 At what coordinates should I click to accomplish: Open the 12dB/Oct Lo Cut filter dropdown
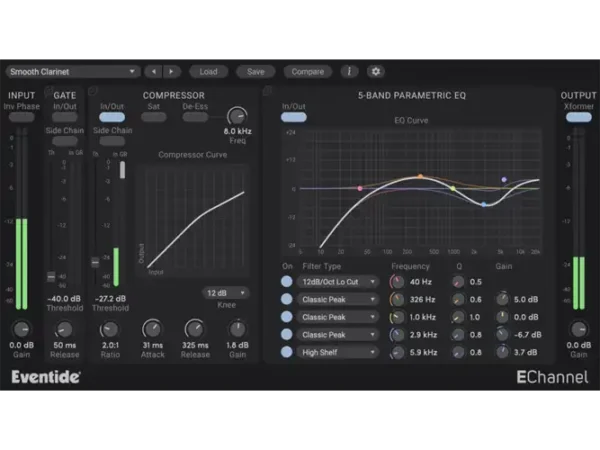[x=338, y=282]
